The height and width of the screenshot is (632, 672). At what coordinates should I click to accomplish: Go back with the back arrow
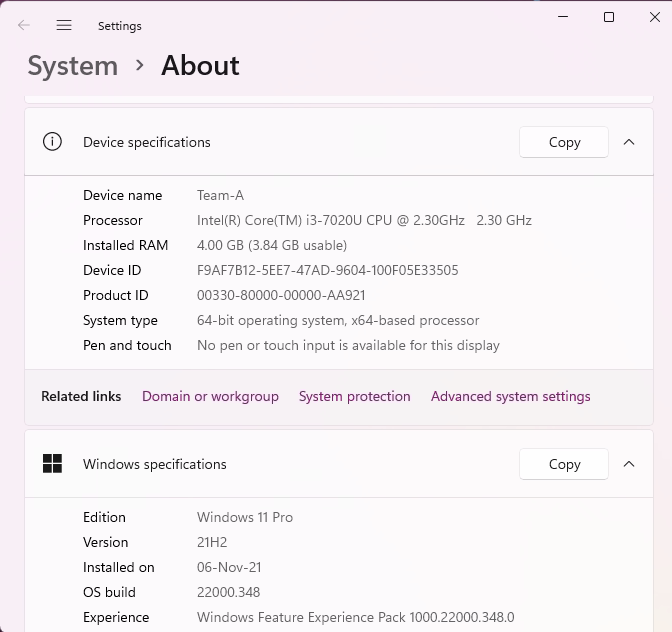pos(24,25)
